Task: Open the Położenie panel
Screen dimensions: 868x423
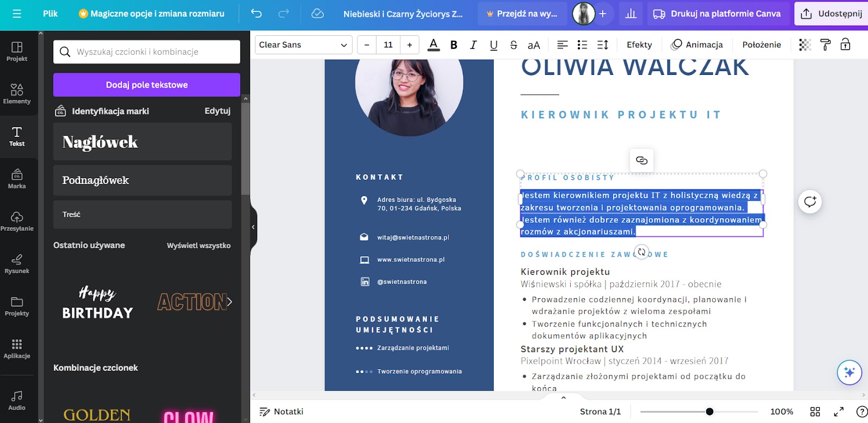Action: point(762,45)
